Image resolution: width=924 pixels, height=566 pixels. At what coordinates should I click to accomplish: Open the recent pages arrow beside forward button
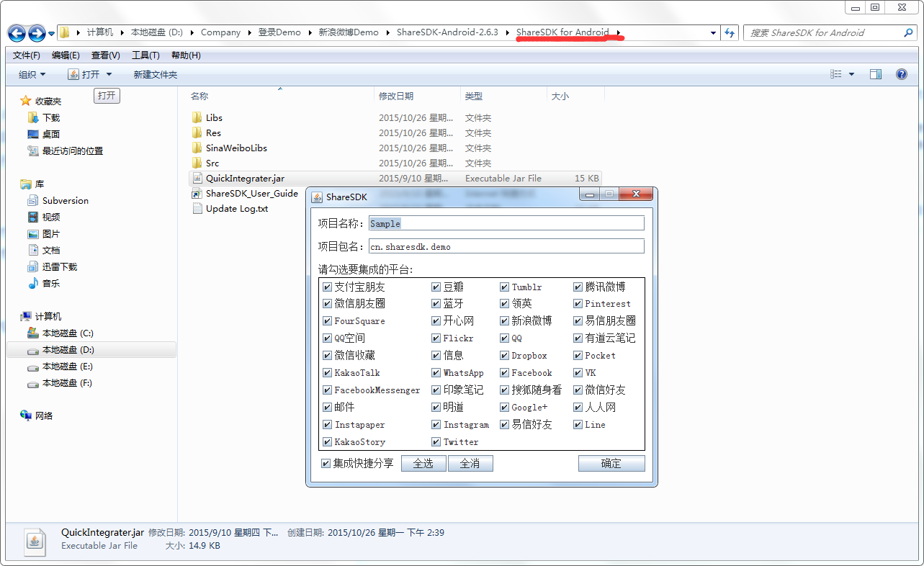[52, 33]
